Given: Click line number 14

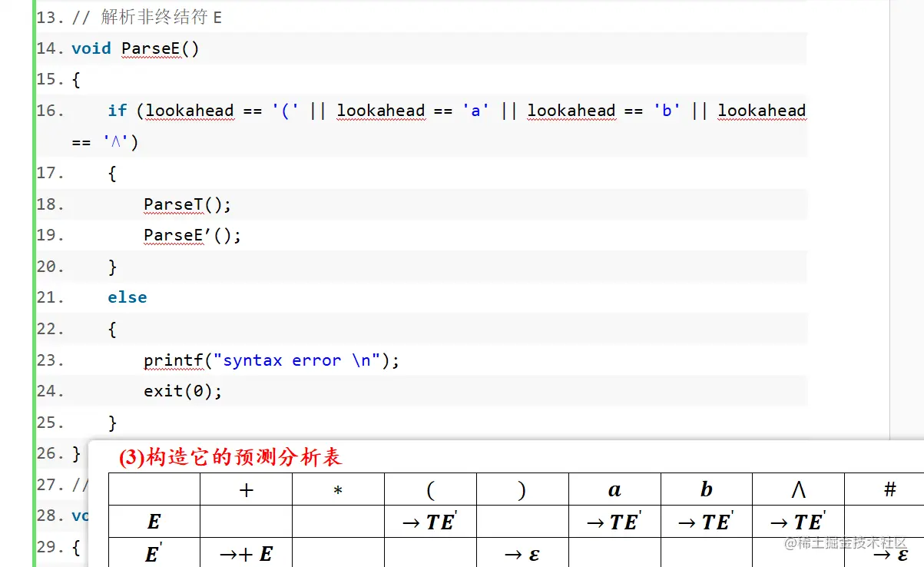Looking at the screenshot, I should (x=51, y=48).
